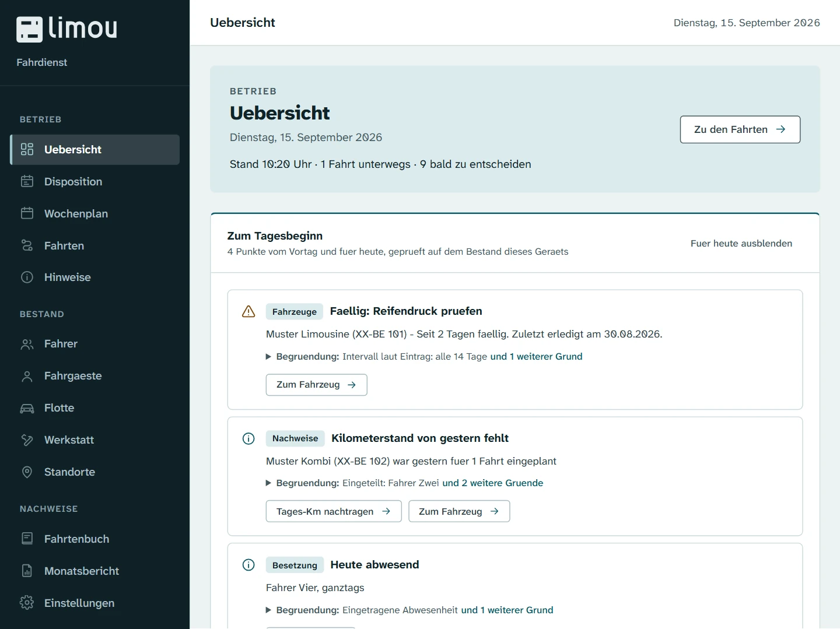Go to Fahrten in the sidebar
840x629 pixels.
click(94, 245)
